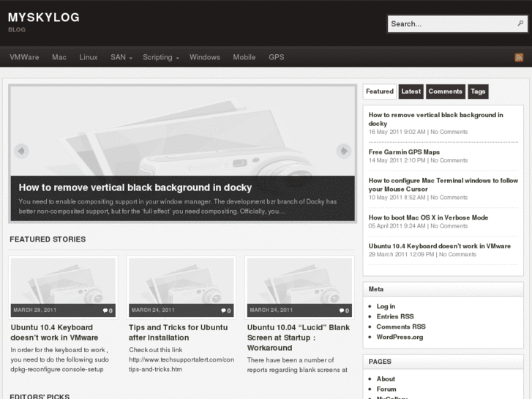Open the Forum page
Image resolution: width=532 pixels, height=399 pixels.
tap(386, 389)
